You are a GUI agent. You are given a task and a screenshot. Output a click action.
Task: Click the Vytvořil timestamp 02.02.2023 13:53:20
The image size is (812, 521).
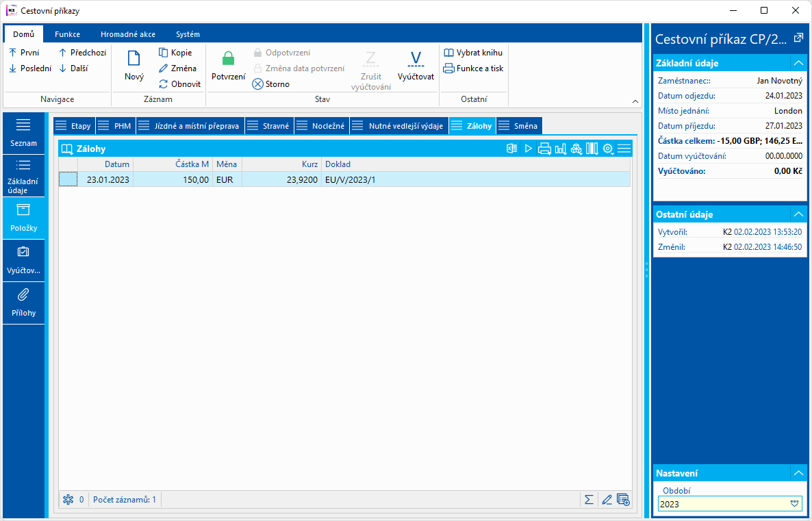[x=768, y=232]
